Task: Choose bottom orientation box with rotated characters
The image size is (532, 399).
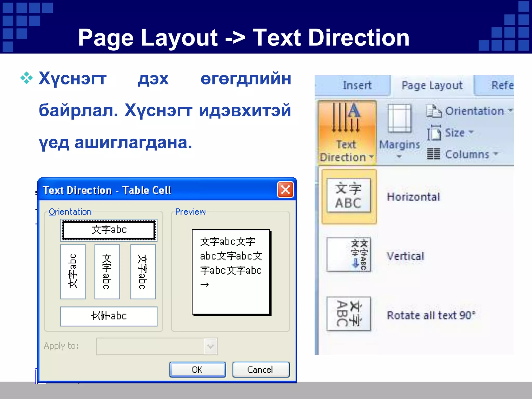Action: (x=109, y=316)
